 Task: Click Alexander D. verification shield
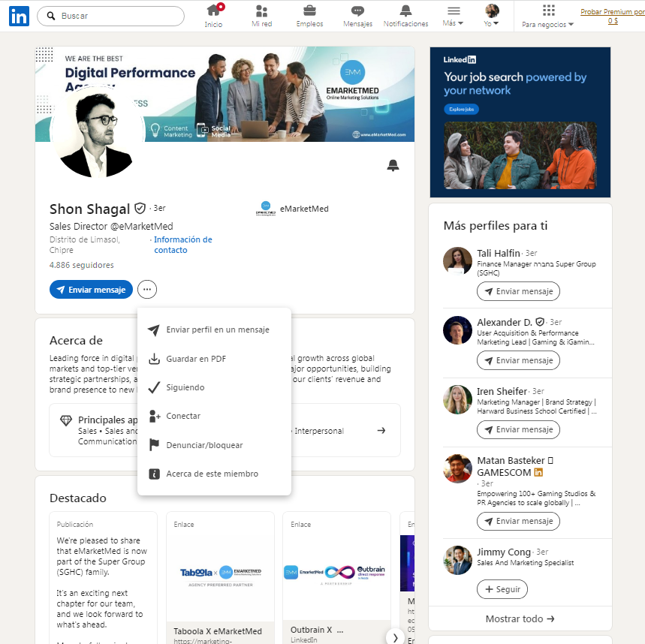pyautogui.click(x=540, y=322)
